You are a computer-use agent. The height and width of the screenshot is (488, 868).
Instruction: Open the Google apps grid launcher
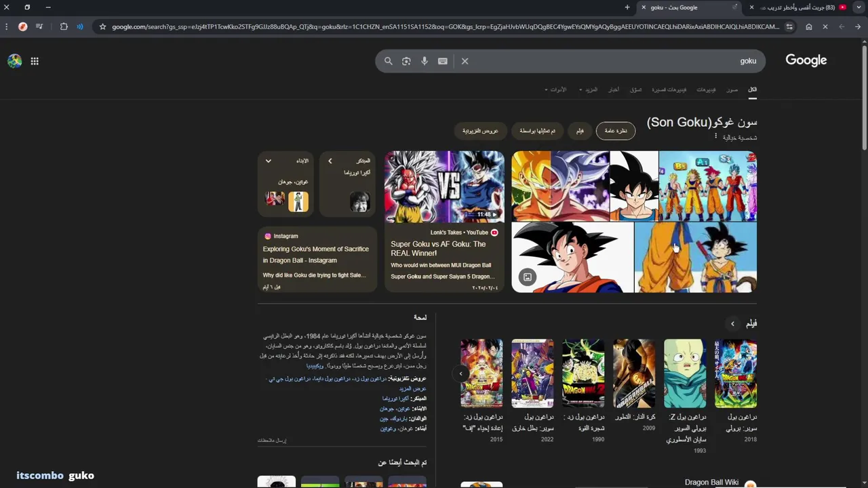tap(35, 61)
